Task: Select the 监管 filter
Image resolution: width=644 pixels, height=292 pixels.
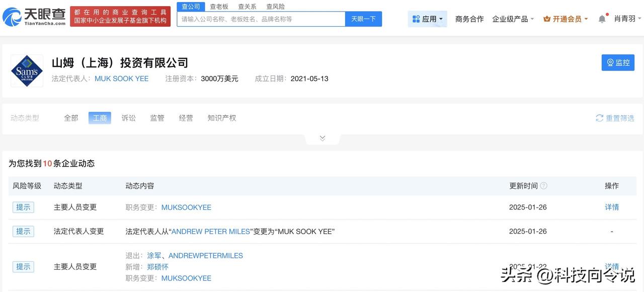Action: (x=157, y=118)
